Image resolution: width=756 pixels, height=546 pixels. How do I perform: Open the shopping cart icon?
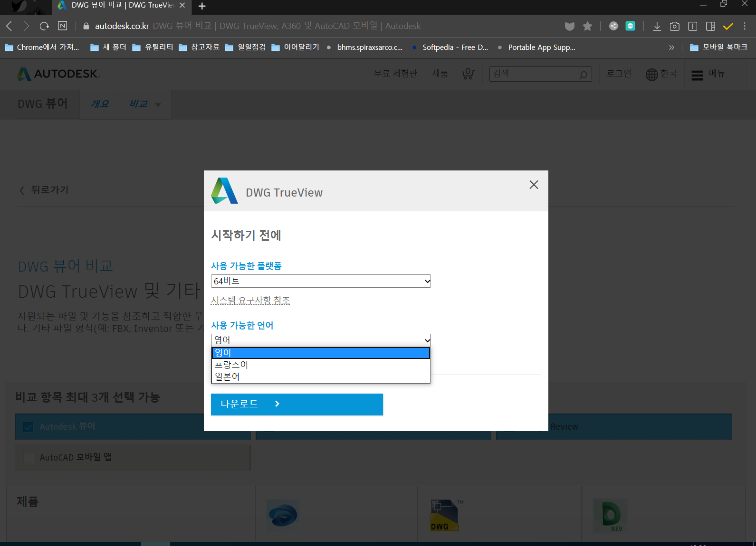point(469,74)
